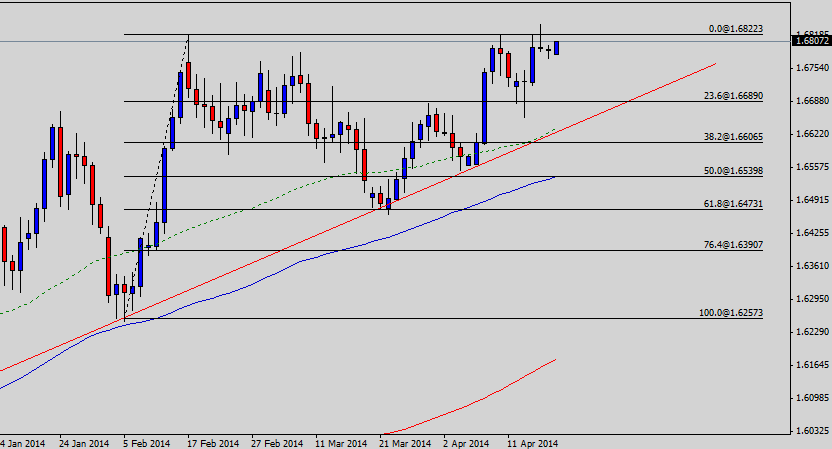Click the current price tag 1.68072
This screenshot has width=832, height=449.
(x=810, y=41)
